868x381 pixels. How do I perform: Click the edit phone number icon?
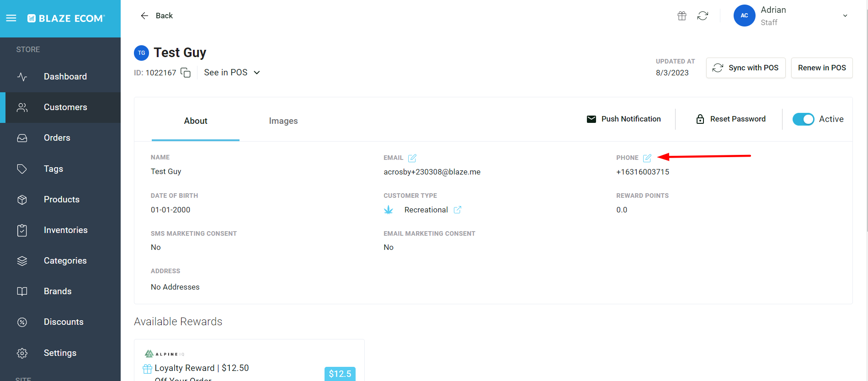click(647, 158)
